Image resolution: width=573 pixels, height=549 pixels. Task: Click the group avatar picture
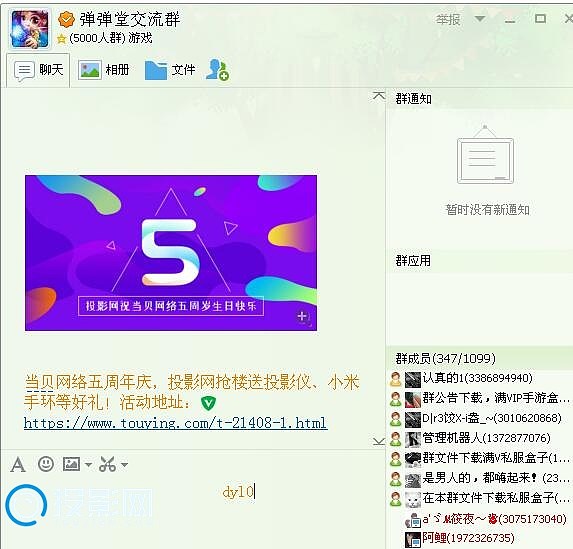pyautogui.click(x=30, y=29)
